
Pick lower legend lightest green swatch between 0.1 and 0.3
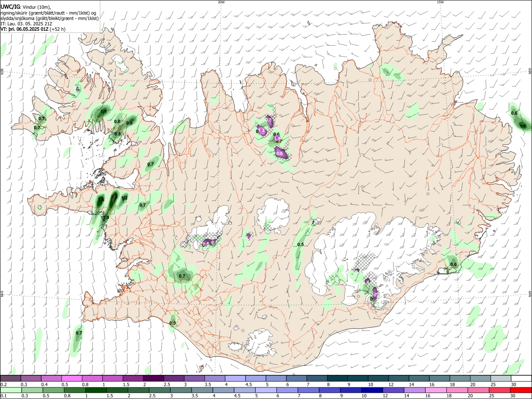point(11,390)
